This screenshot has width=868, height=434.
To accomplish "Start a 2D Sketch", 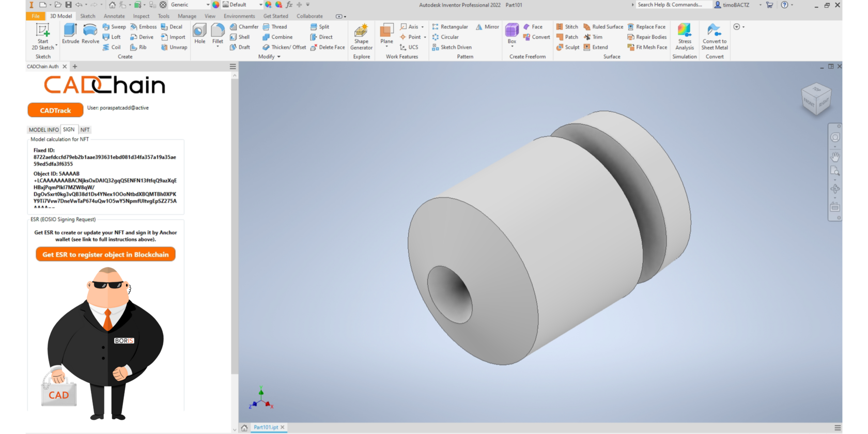I will point(43,37).
